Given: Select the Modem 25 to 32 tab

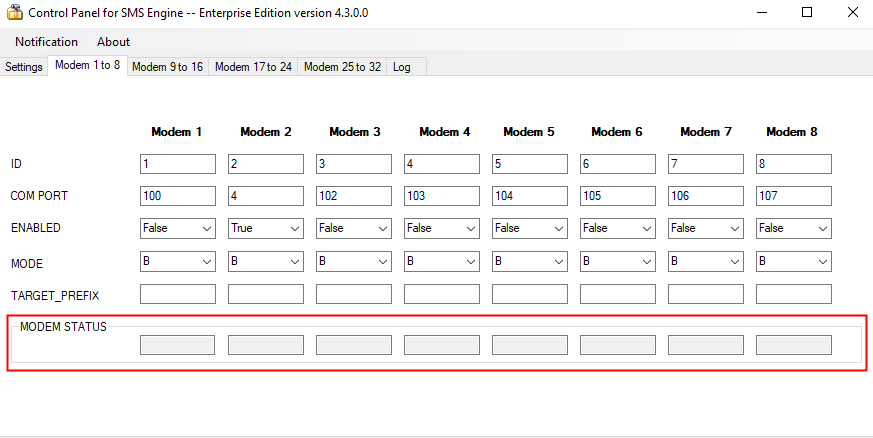Looking at the screenshot, I should (x=342, y=67).
